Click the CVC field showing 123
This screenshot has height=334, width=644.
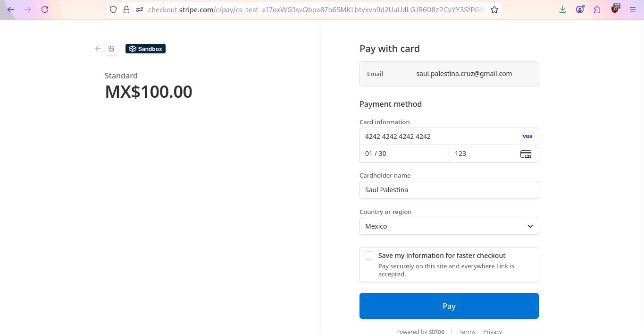pos(484,154)
